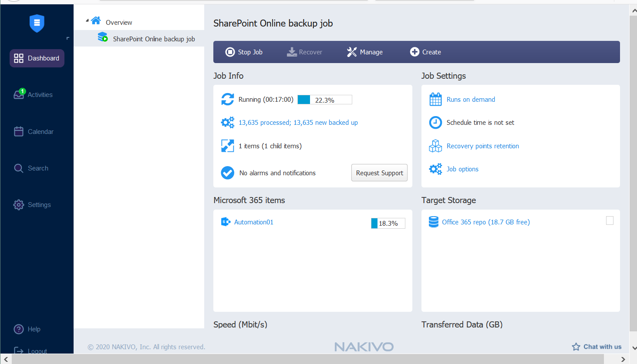Screen dimensions: 637x364
Task: Click the Create plus icon
Action: coord(415,52)
